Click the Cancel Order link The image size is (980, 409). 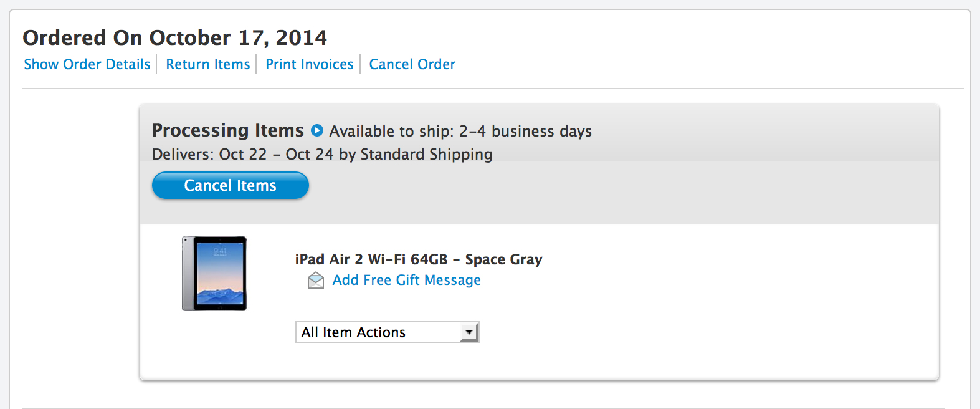coord(412,64)
